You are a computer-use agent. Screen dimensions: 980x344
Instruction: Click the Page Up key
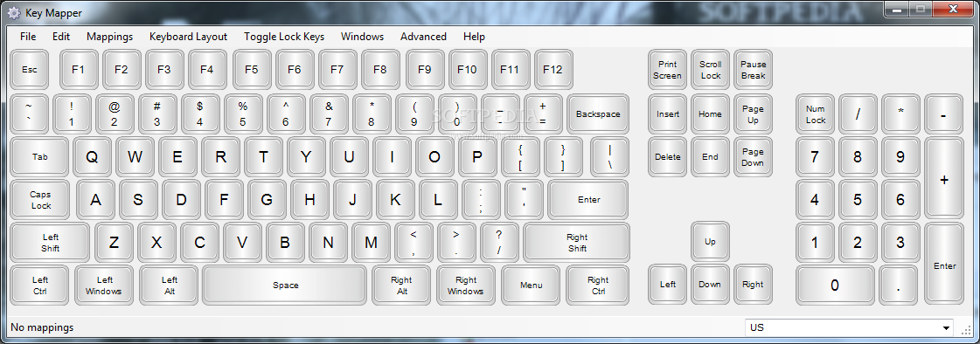click(753, 114)
